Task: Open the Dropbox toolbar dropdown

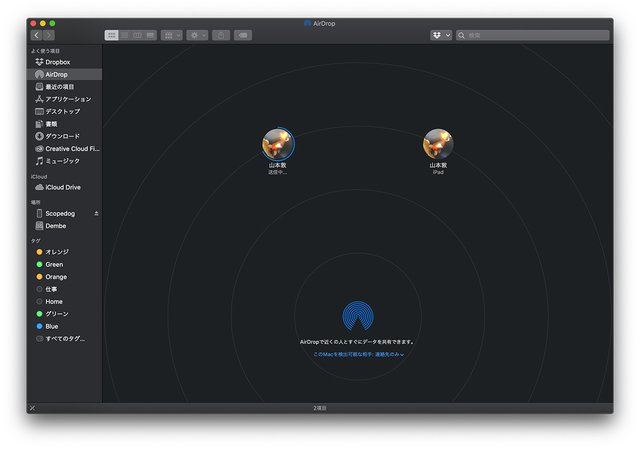Action: pos(441,35)
